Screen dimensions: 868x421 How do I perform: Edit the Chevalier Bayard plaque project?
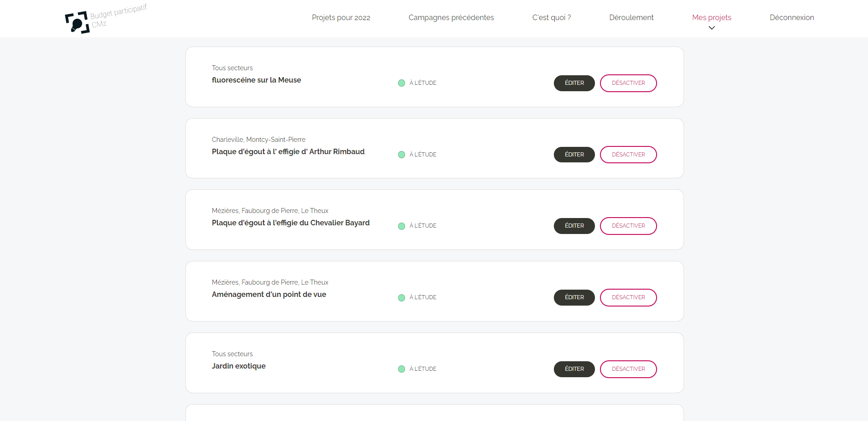click(574, 226)
